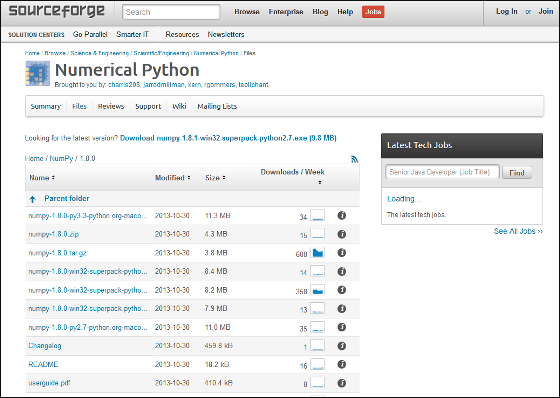Open the Mailing Lists tab
Viewport: 560px width, 398px height.
click(x=217, y=106)
